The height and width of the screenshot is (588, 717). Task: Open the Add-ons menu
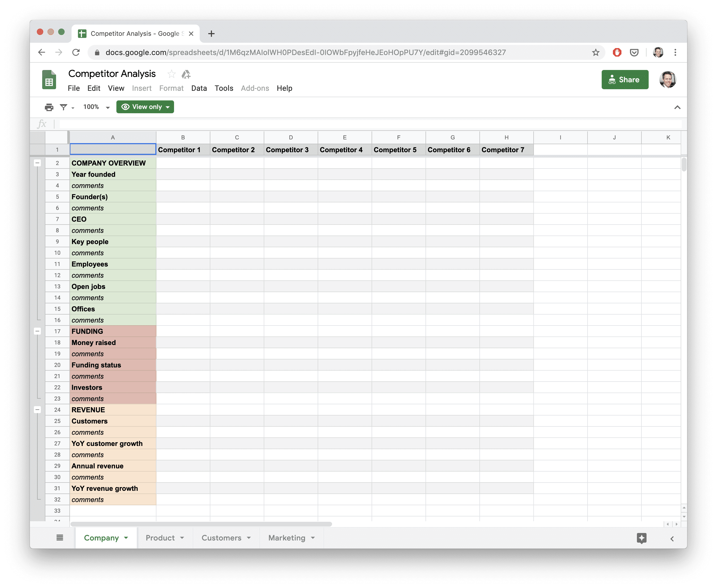tap(254, 88)
